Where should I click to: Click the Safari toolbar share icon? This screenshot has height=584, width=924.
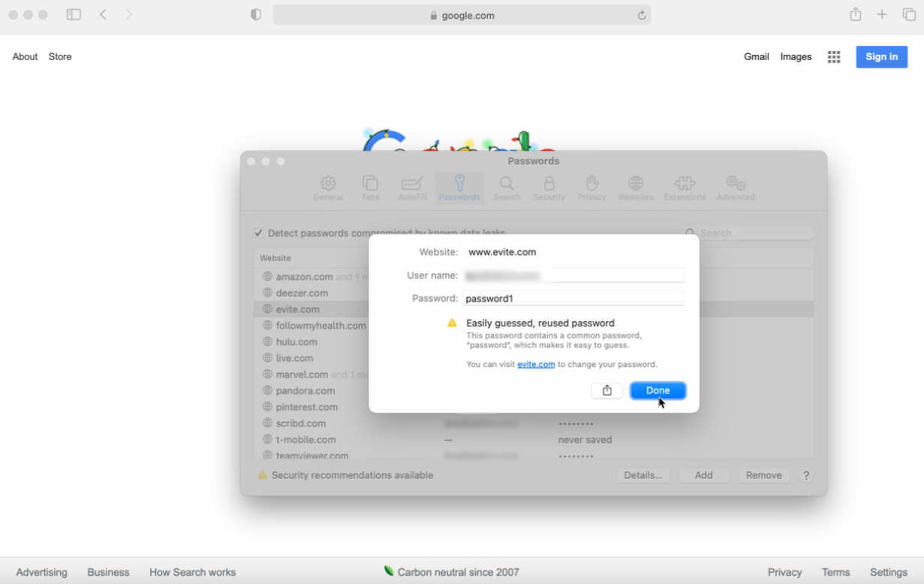[x=855, y=15]
